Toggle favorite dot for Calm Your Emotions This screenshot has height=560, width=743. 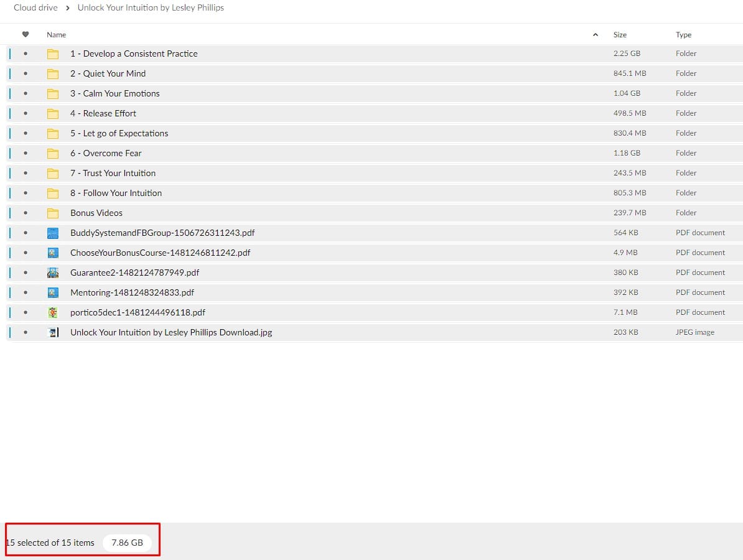click(26, 93)
